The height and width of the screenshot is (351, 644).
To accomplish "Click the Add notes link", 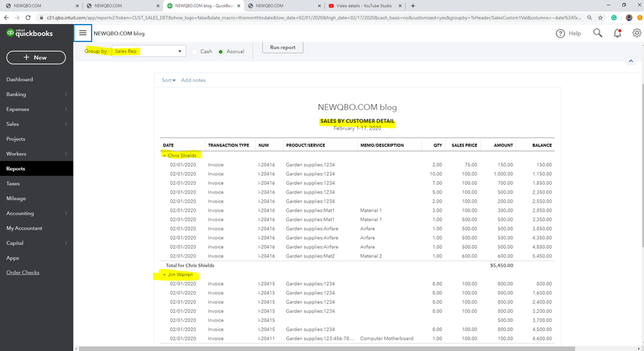I will point(193,80).
